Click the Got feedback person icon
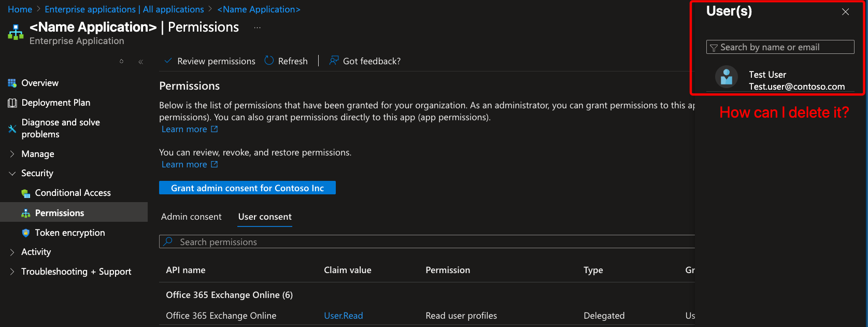 [x=334, y=61]
